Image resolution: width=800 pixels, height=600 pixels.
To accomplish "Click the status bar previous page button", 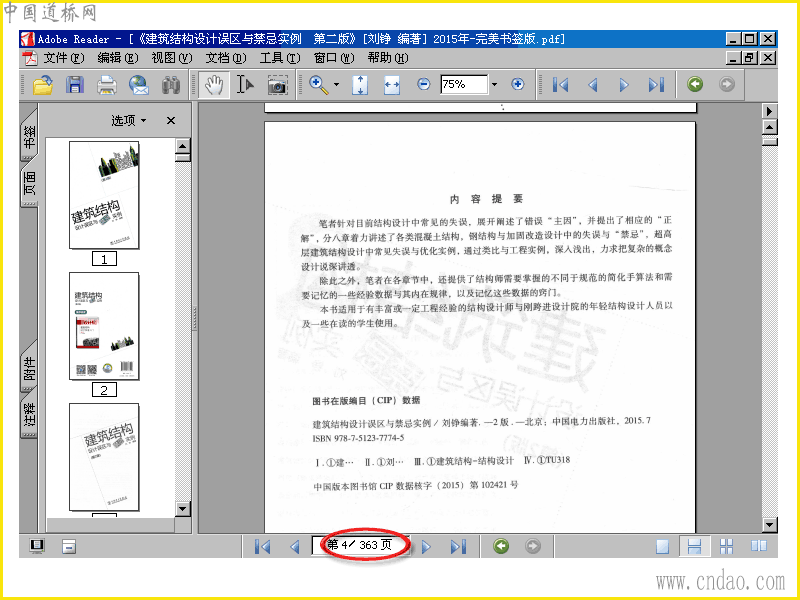I will (x=294, y=546).
